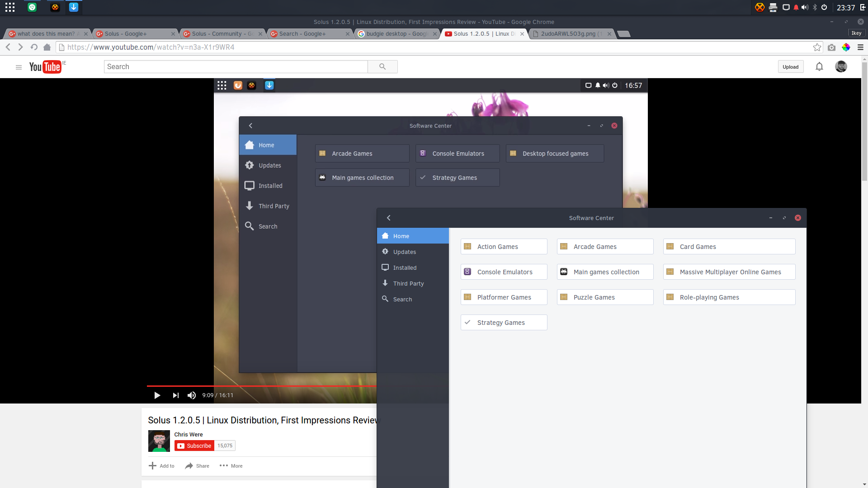The image size is (868, 488).
Task: Open the More options below video
Action: 231,466
